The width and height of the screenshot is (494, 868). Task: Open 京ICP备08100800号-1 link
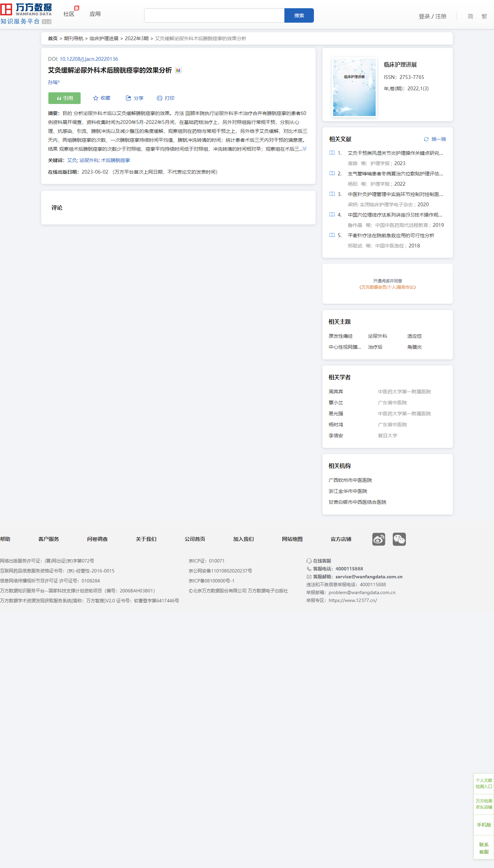(211, 581)
